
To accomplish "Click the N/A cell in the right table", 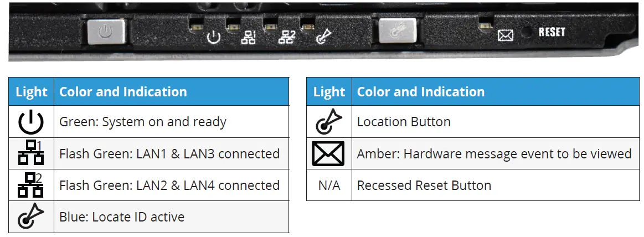I will point(329,185).
